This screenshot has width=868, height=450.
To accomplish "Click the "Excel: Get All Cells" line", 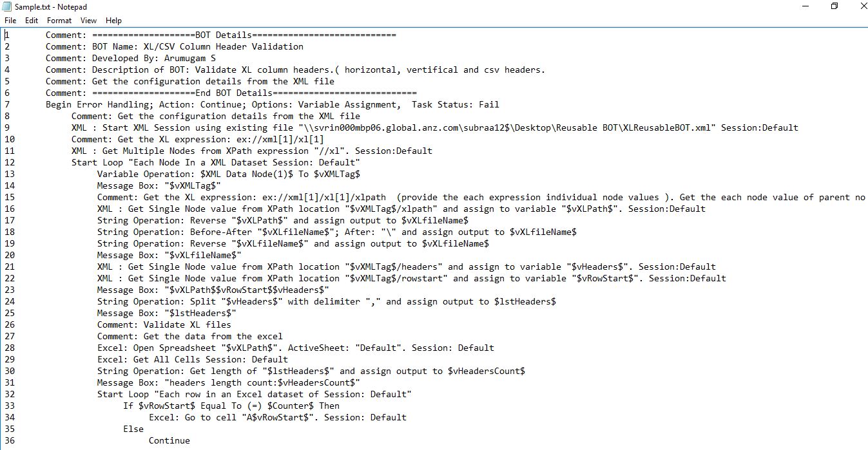I will coord(192,359).
